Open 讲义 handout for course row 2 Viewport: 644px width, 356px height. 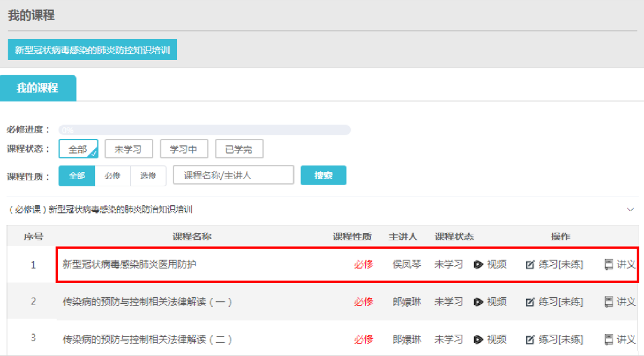click(x=620, y=302)
